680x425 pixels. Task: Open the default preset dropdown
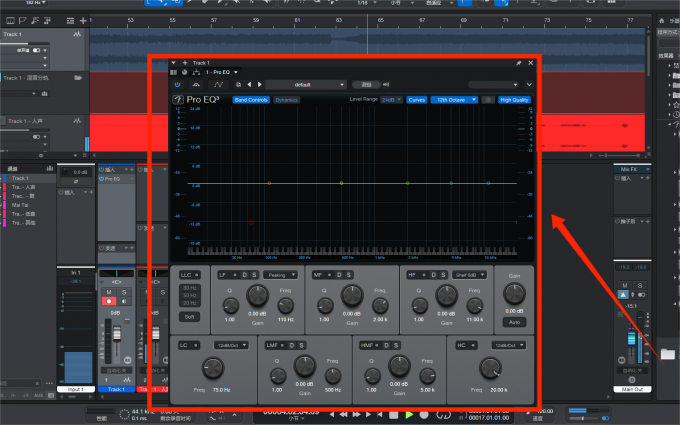click(306, 85)
